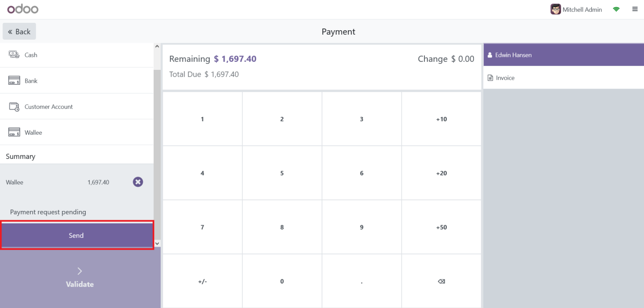The width and height of the screenshot is (644, 308).
Task: Pick the Customer Account payment icon
Action: pyautogui.click(x=14, y=106)
